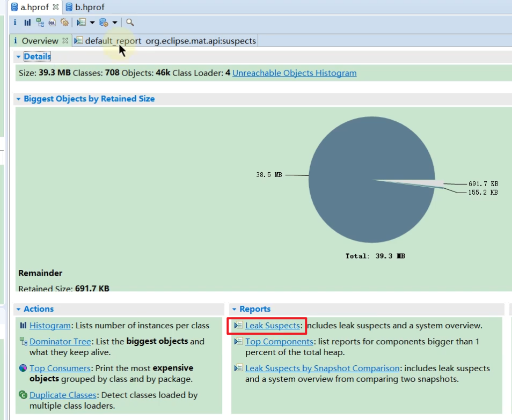
Task: Click the Dominator Tree icon in Actions
Action: coord(23,341)
